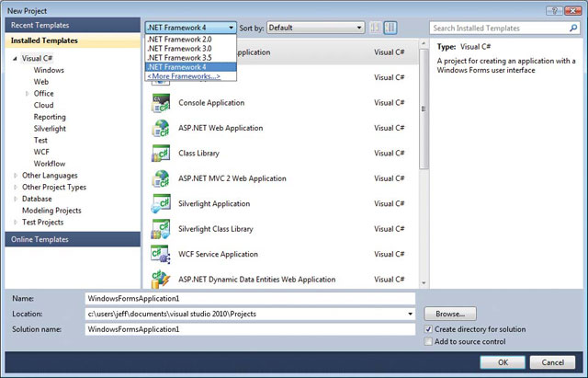
Task: Click the Console Application template icon
Action: point(161,103)
